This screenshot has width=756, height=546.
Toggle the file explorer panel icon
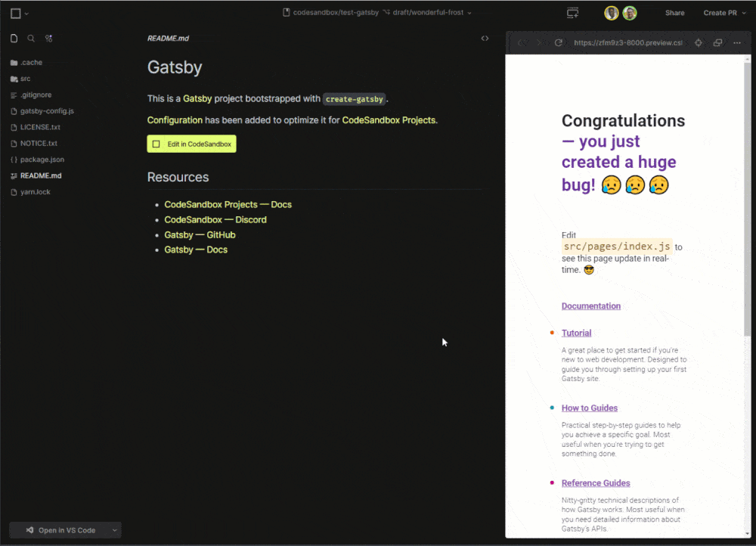(x=14, y=38)
